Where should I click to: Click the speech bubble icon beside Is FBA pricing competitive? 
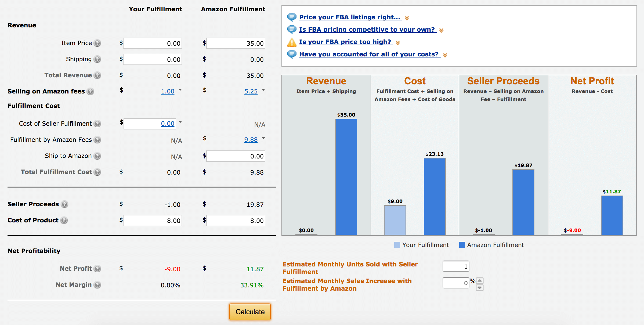click(x=292, y=30)
